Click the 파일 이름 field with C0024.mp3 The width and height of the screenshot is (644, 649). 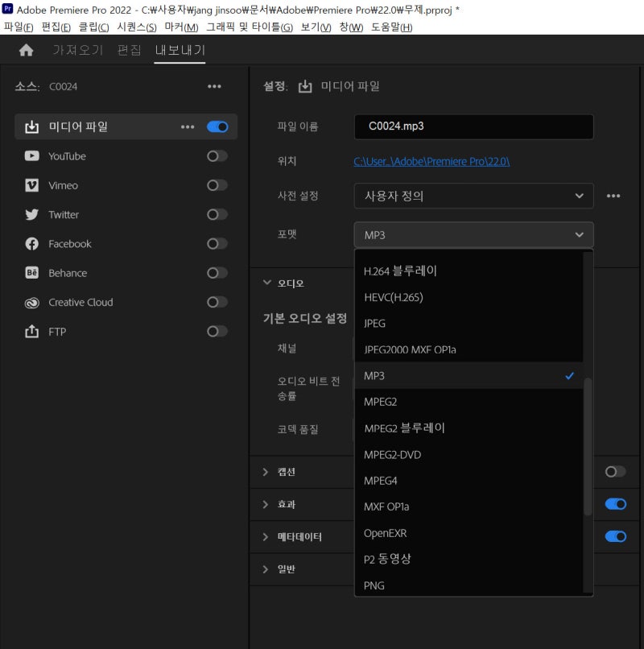[x=474, y=126]
